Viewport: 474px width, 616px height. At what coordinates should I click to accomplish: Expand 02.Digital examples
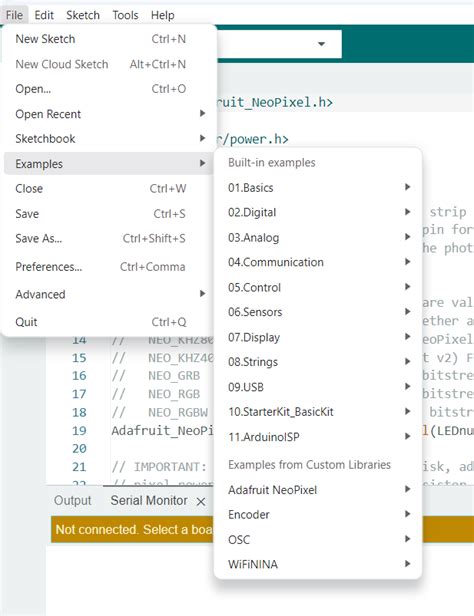pyautogui.click(x=318, y=213)
